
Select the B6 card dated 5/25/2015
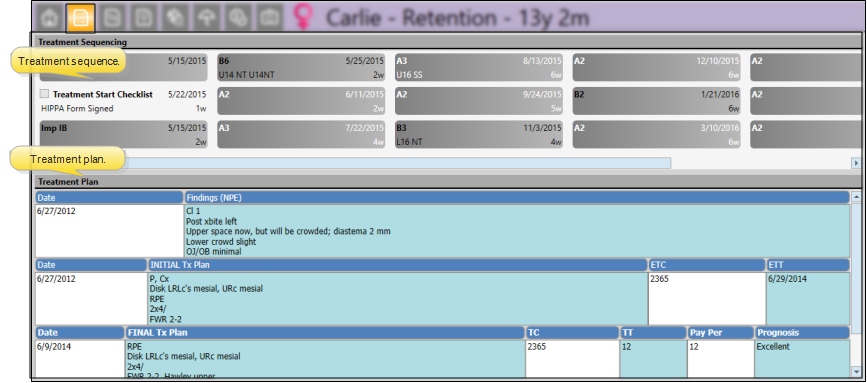(x=301, y=67)
